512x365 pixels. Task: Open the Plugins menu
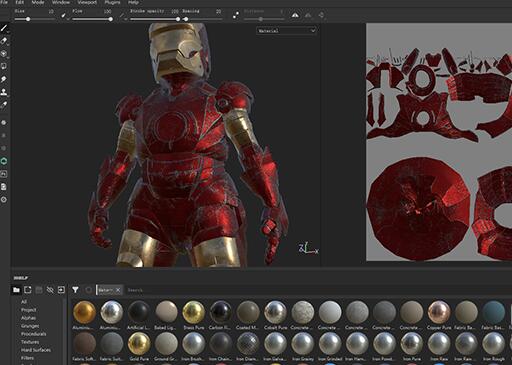click(x=112, y=2)
